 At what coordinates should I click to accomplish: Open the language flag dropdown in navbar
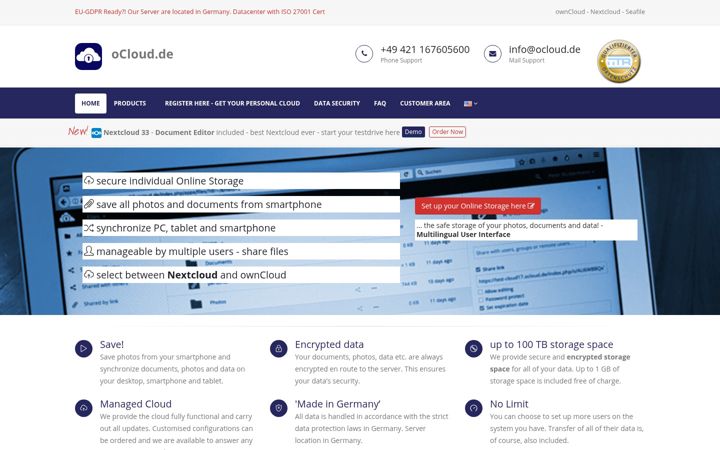[x=471, y=104]
